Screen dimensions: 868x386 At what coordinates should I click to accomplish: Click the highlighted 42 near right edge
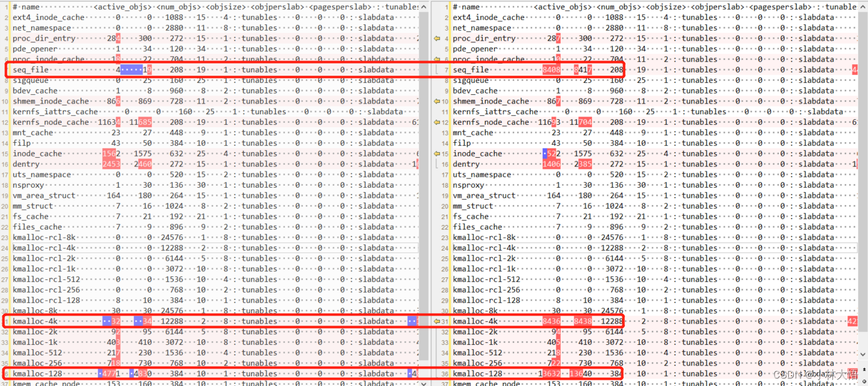pyautogui.click(x=854, y=321)
